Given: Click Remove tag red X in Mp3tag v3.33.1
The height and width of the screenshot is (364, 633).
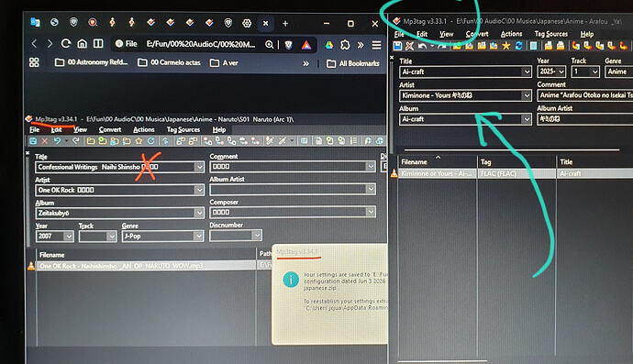Looking at the screenshot, I should tap(410, 46).
